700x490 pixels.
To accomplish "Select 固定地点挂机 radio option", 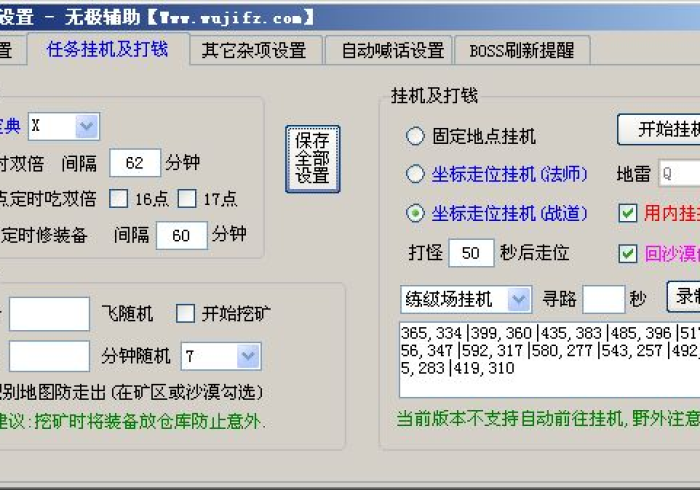I will click(415, 136).
